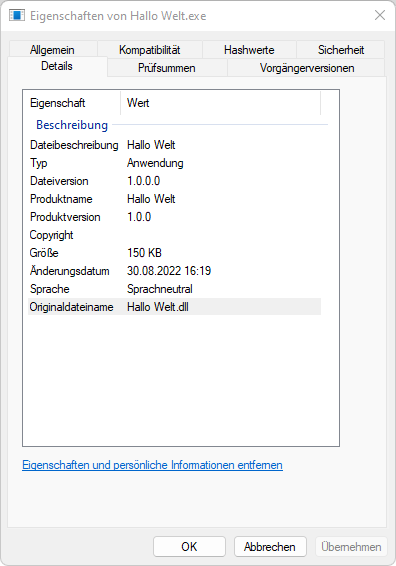The image size is (396, 566).
Task: Select the Details tab
Action: pyautogui.click(x=57, y=66)
